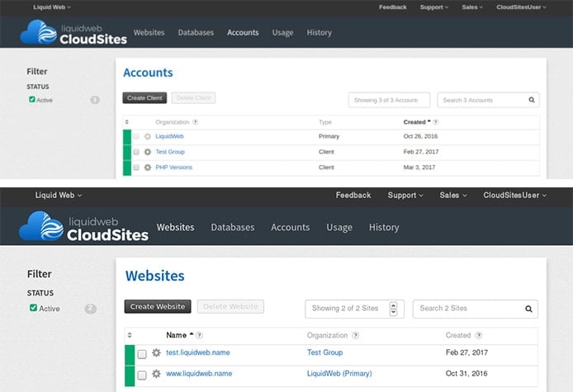Open the www.liquidweb.name site link
This screenshot has width=573, height=392.
point(199,373)
